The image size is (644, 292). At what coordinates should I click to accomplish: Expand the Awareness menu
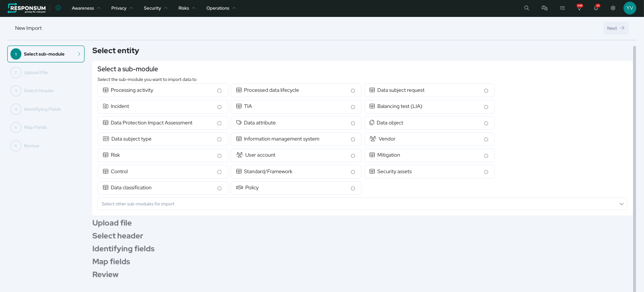click(x=86, y=8)
